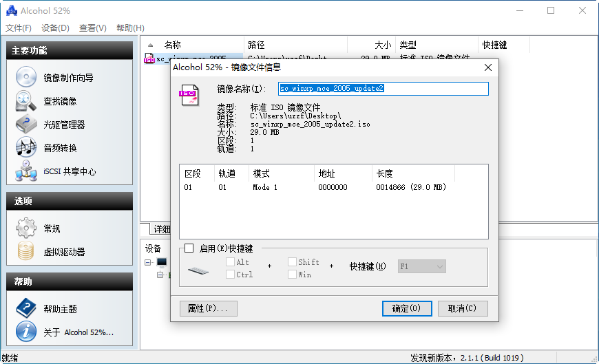Click 光驱管理器 link
This screenshot has width=599, height=364.
[x=64, y=125]
